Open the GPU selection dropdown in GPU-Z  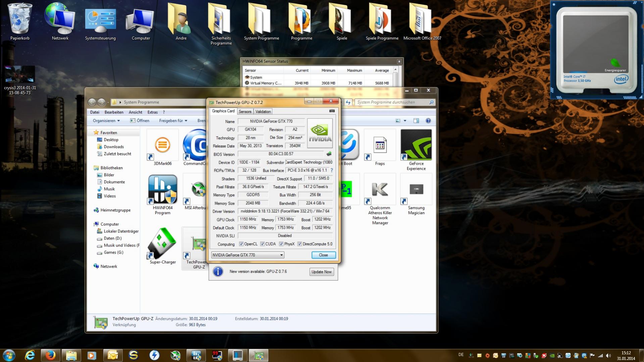pyautogui.click(x=248, y=255)
